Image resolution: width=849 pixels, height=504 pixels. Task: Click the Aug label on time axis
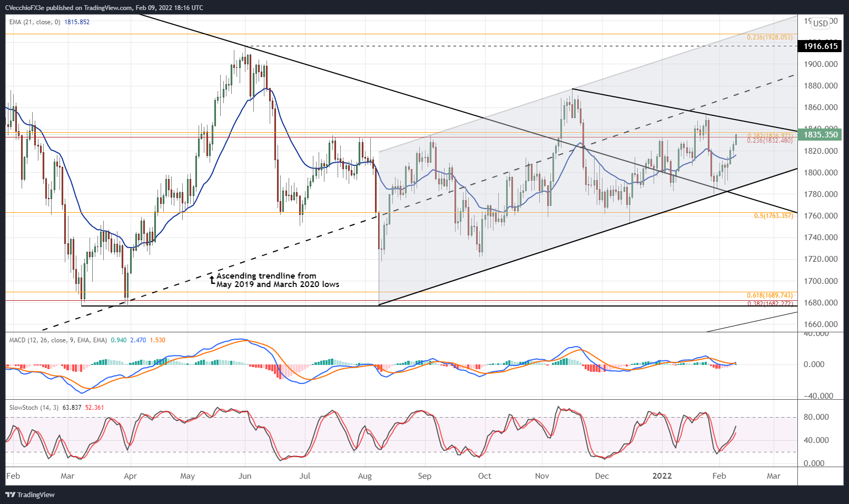(x=364, y=476)
